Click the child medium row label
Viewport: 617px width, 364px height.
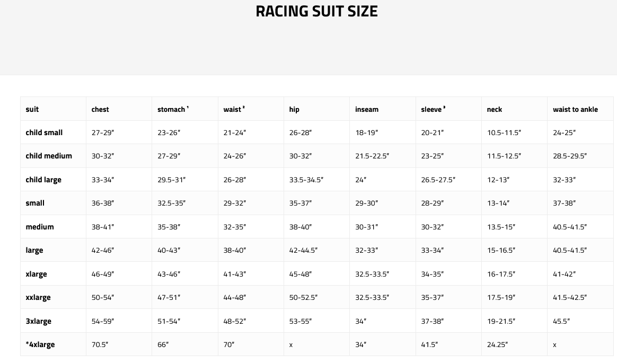(x=49, y=156)
